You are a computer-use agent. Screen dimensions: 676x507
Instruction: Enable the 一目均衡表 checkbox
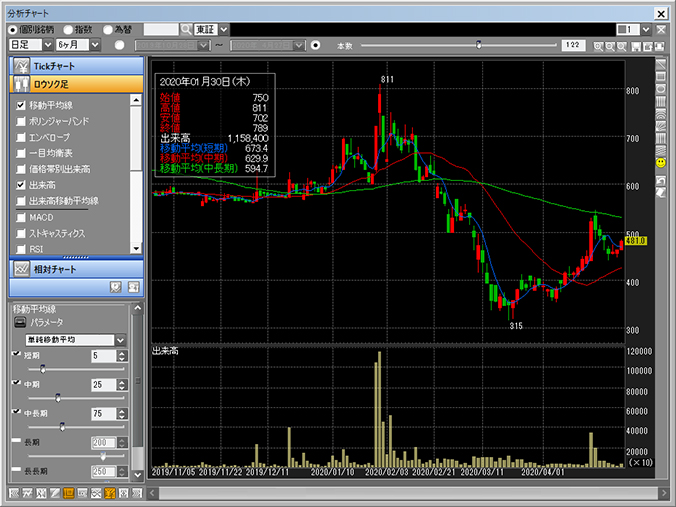[21, 153]
